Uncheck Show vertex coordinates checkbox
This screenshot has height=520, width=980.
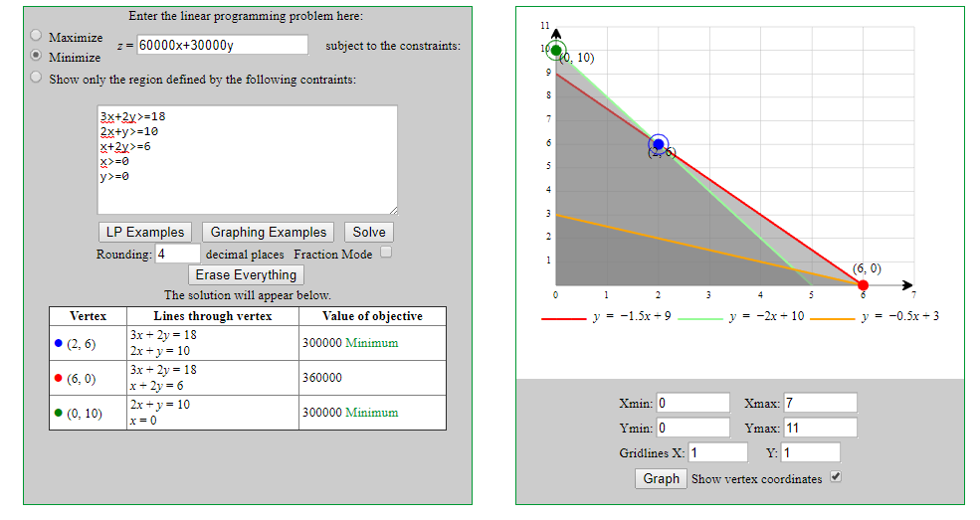tap(836, 477)
